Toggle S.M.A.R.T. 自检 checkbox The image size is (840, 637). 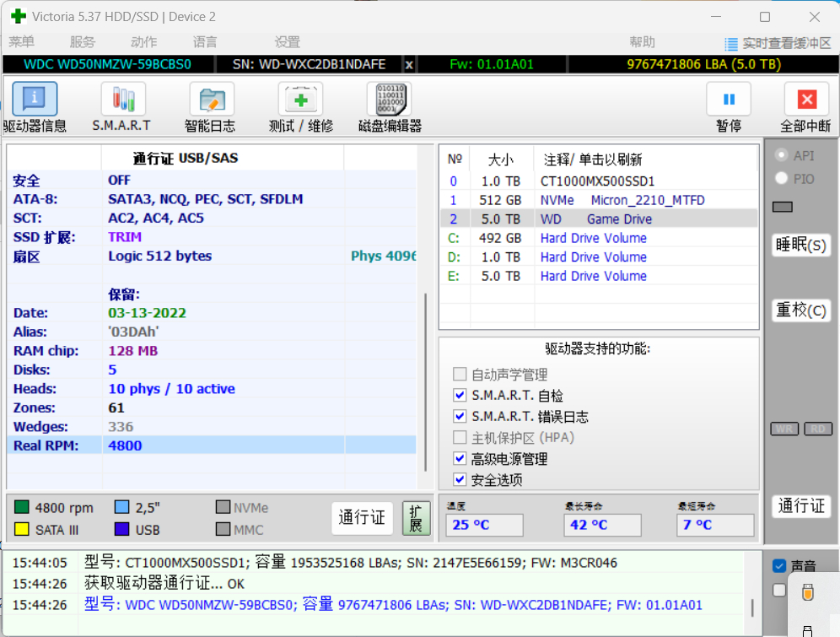(x=460, y=395)
